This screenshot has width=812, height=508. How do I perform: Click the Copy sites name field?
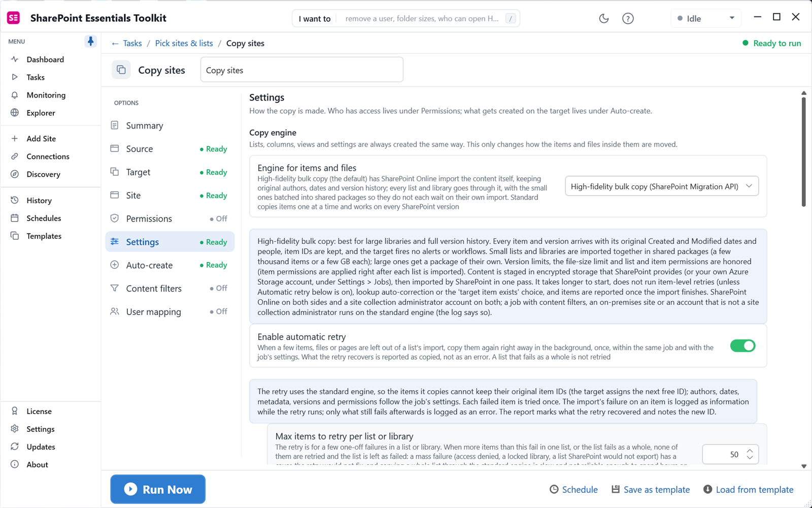[302, 70]
